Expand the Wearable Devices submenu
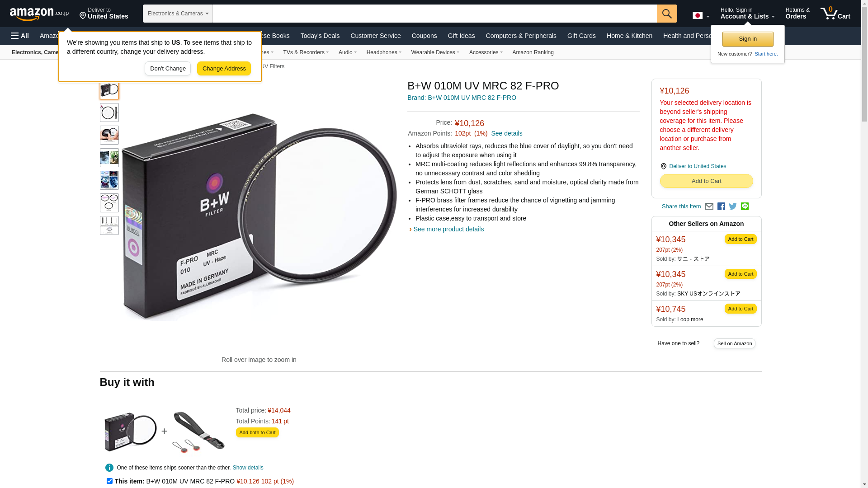This screenshot has width=868, height=488. 435,52
